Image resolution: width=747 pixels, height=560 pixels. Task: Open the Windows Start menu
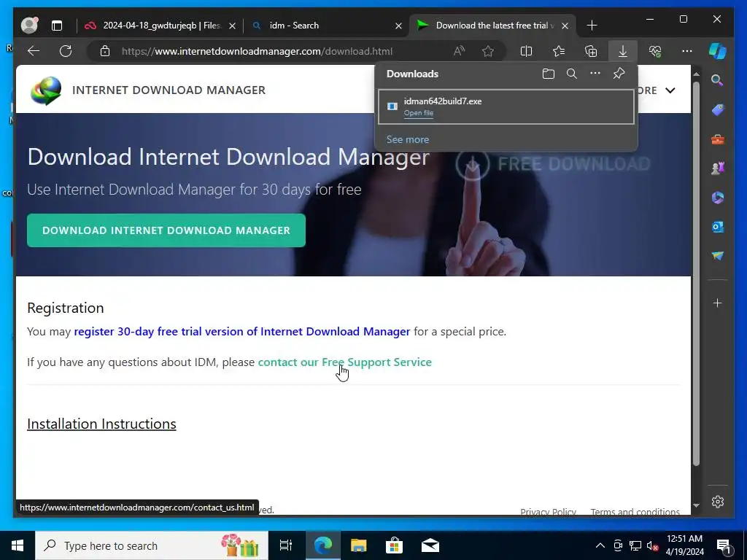18,545
